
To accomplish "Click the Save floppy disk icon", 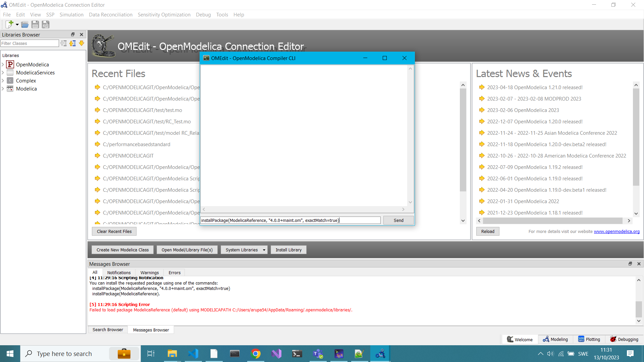I will coord(35,24).
